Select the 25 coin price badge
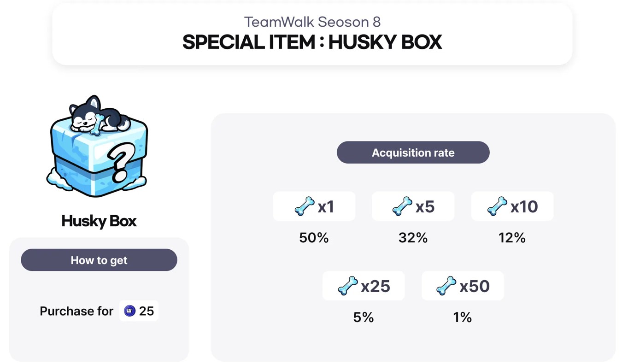 tap(139, 311)
